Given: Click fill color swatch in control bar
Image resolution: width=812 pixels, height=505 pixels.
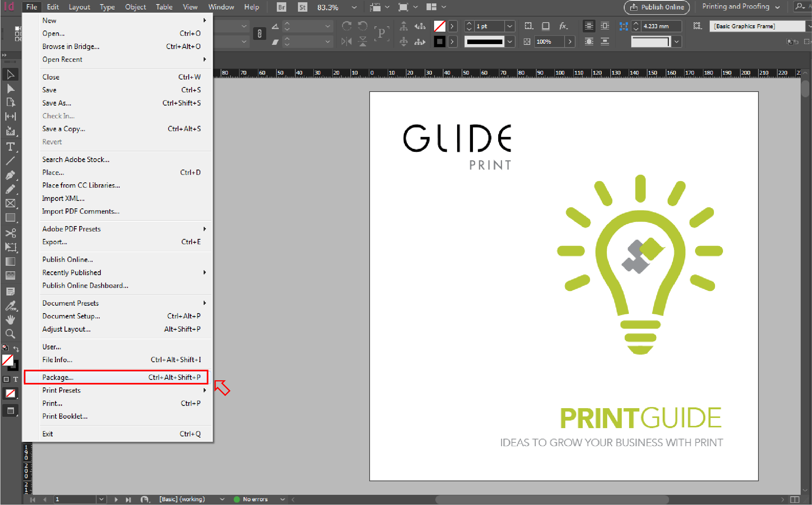Looking at the screenshot, I should 439,26.
